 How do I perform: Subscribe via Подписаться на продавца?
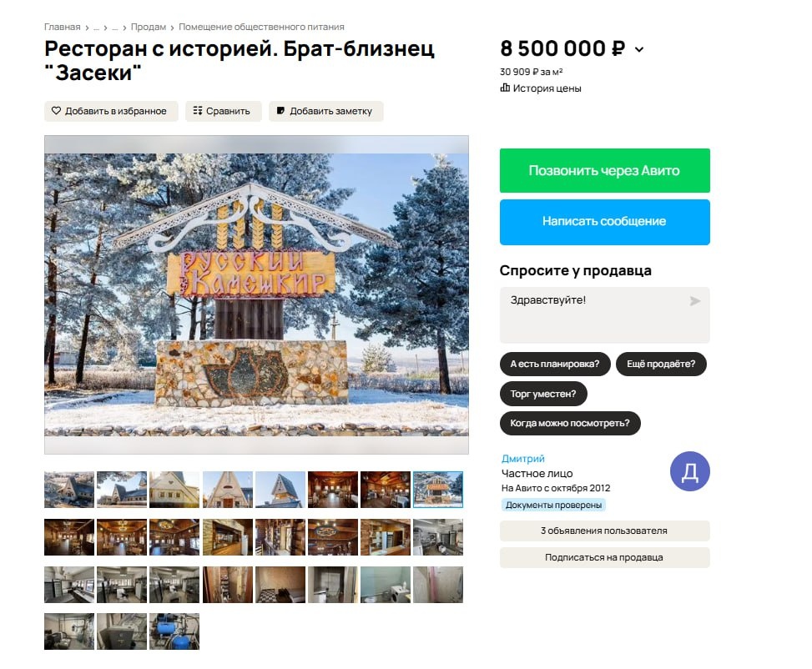[x=604, y=558]
